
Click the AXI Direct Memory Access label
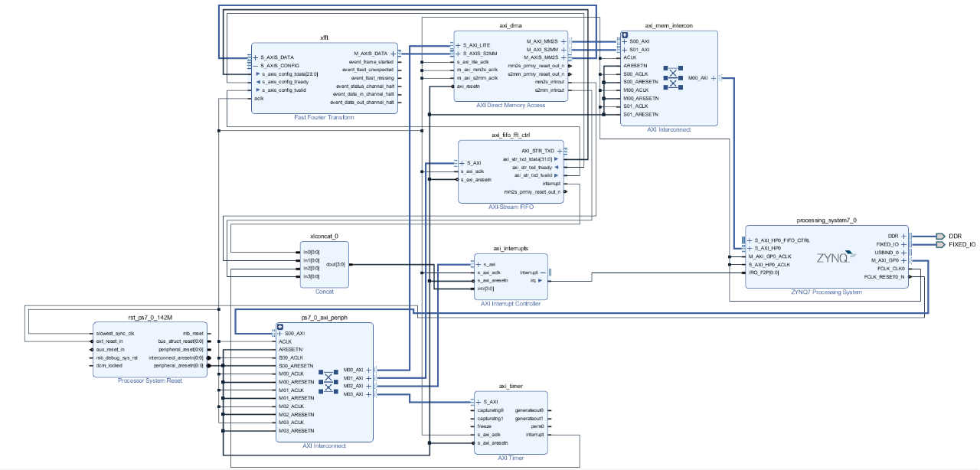pos(511,105)
